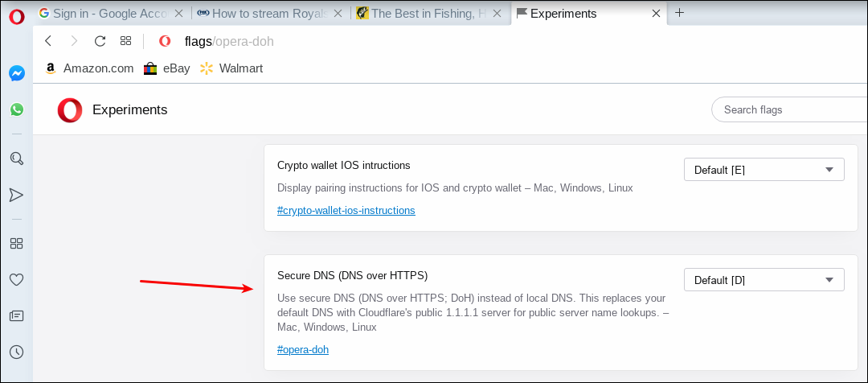Go back to the previous page
Viewport: 868px width, 383px height.
pos(48,40)
